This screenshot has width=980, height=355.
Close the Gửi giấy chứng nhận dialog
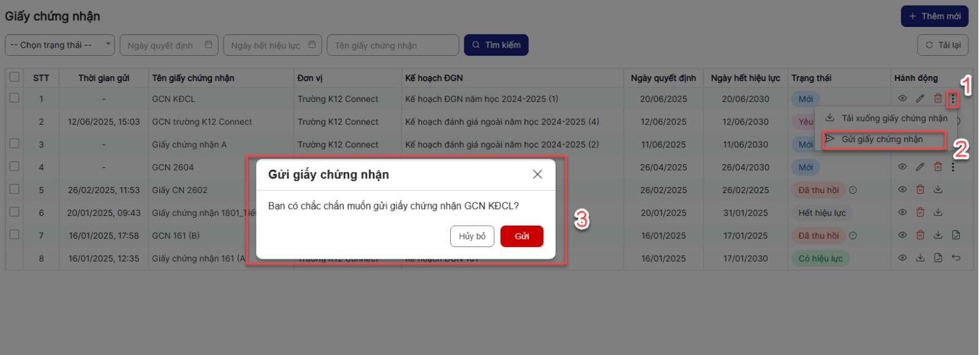point(537,175)
